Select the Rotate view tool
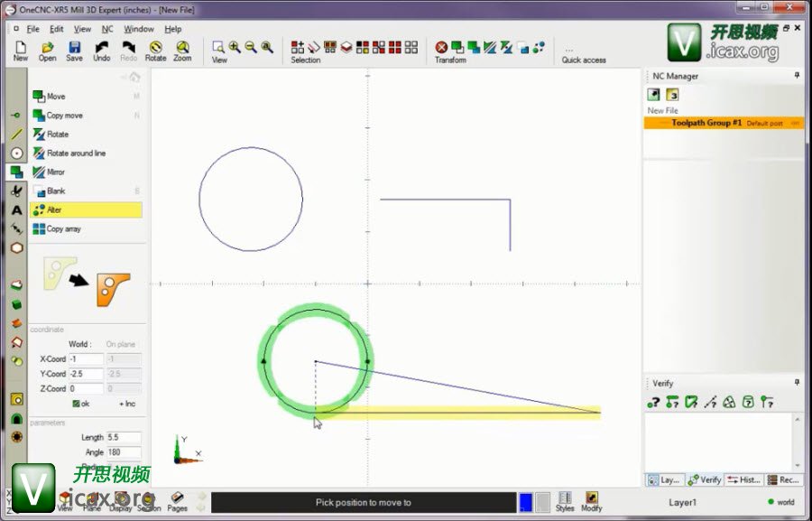The height and width of the screenshot is (521, 812). coord(155,49)
